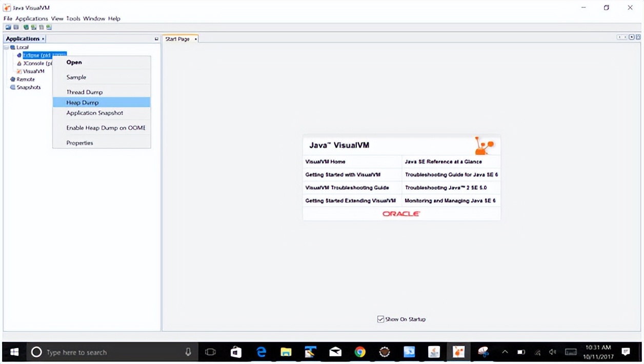The width and height of the screenshot is (644, 364).
Task: Open Getting Started with VisualVM link
Action: [343, 175]
